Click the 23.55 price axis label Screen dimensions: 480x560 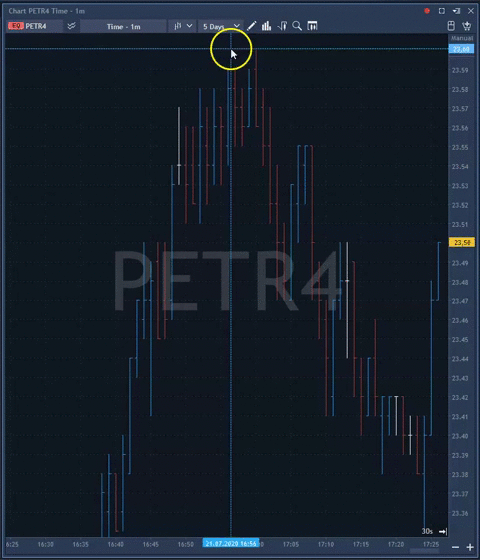(460, 148)
